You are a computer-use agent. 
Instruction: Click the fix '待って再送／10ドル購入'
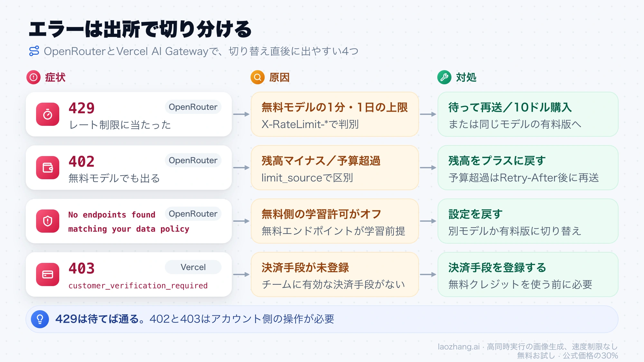coord(510,107)
